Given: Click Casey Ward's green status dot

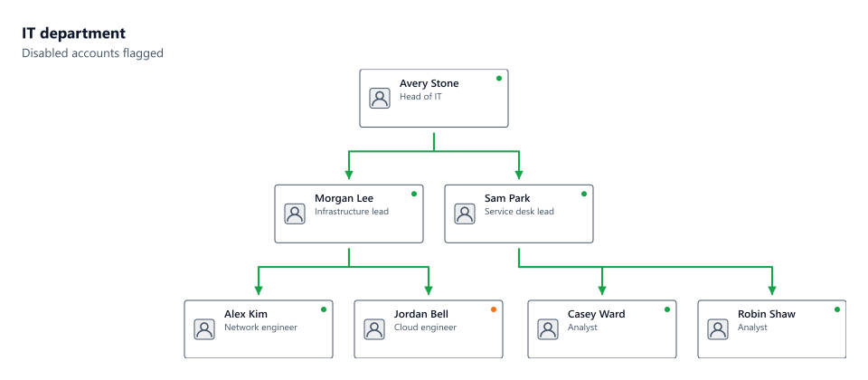Looking at the screenshot, I should pos(667,309).
